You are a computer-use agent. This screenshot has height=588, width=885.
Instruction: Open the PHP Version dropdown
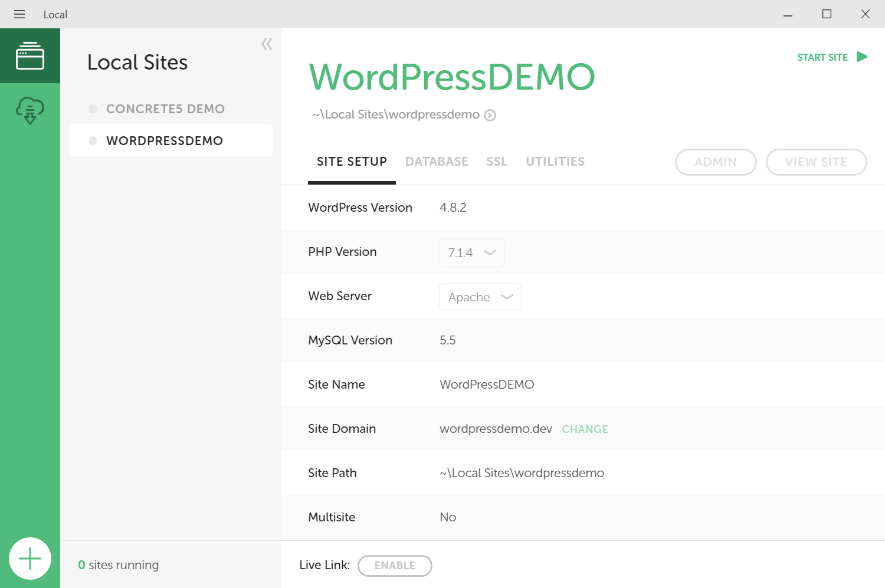[471, 252]
